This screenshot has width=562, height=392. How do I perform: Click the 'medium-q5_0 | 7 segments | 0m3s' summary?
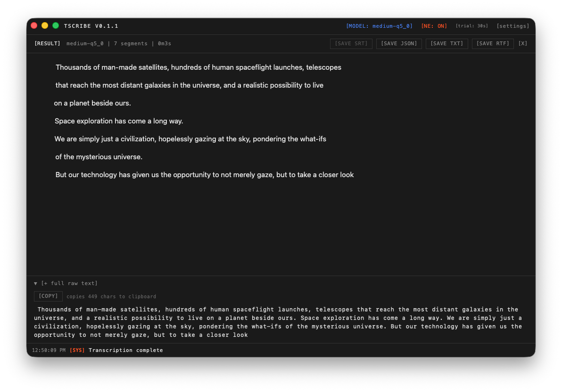[119, 44]
